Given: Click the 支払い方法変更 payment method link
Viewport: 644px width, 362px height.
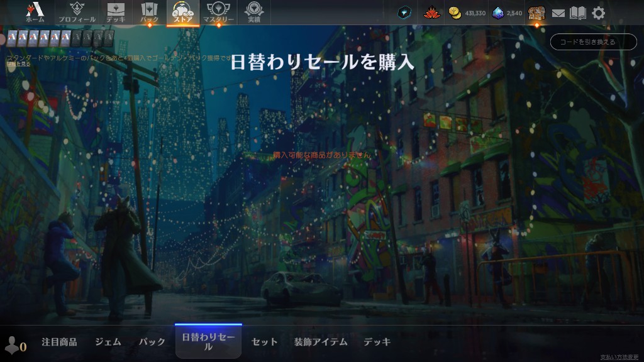Looking at the screenshot, I should tap(619, 357).
